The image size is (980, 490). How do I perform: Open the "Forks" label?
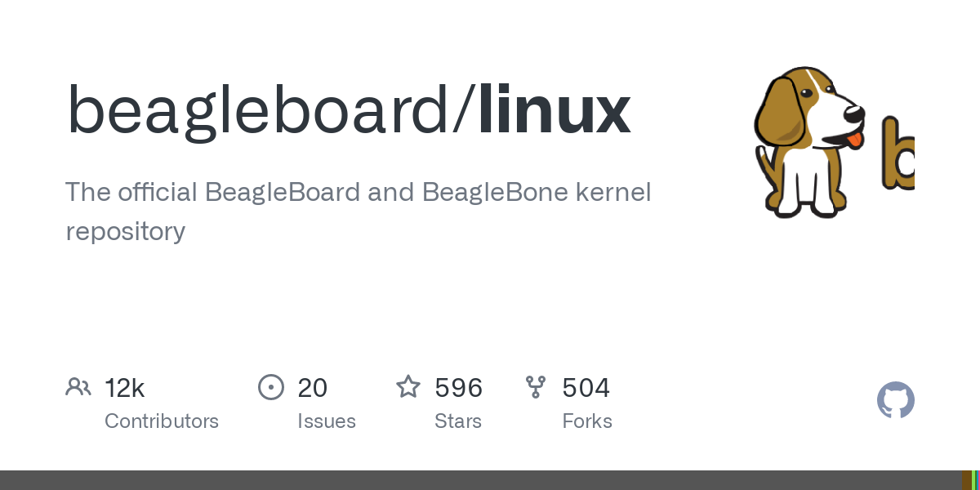[x=587, y=421]
